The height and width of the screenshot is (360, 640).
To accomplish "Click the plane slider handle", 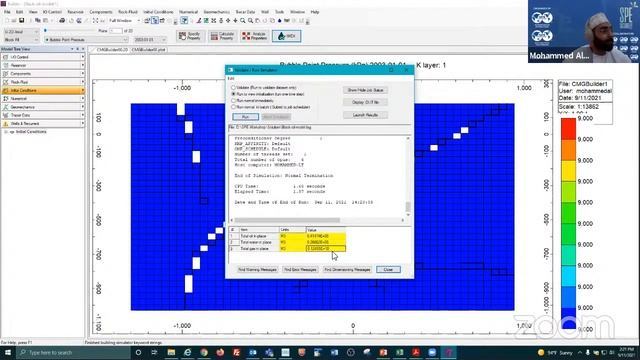I will click(x=45, y=31).
